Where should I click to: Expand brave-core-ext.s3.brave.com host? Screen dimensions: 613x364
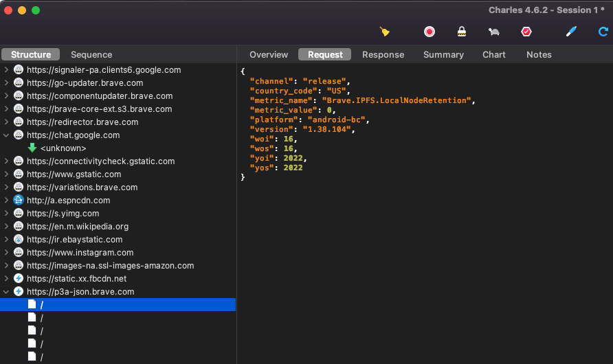(6, 109)
